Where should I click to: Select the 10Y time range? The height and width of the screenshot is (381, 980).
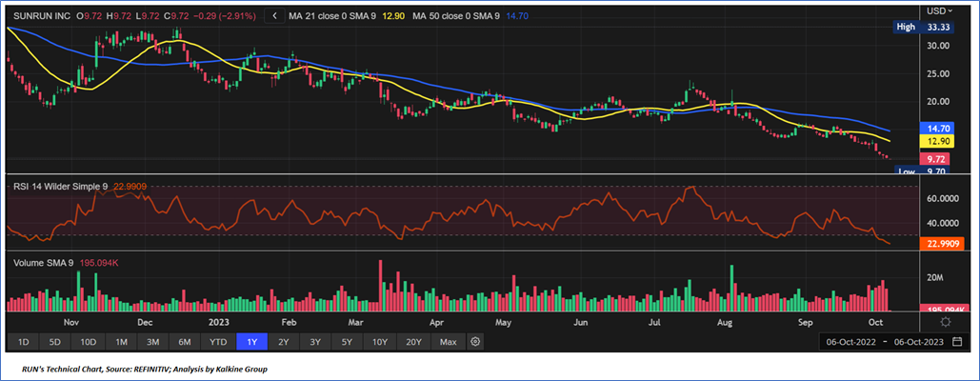coord(380,342)
